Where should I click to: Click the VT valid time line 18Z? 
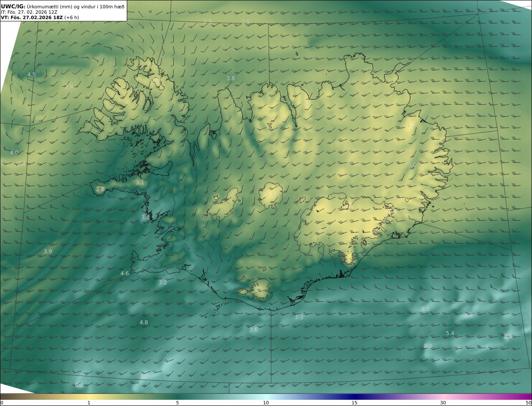tap(39, 17)
